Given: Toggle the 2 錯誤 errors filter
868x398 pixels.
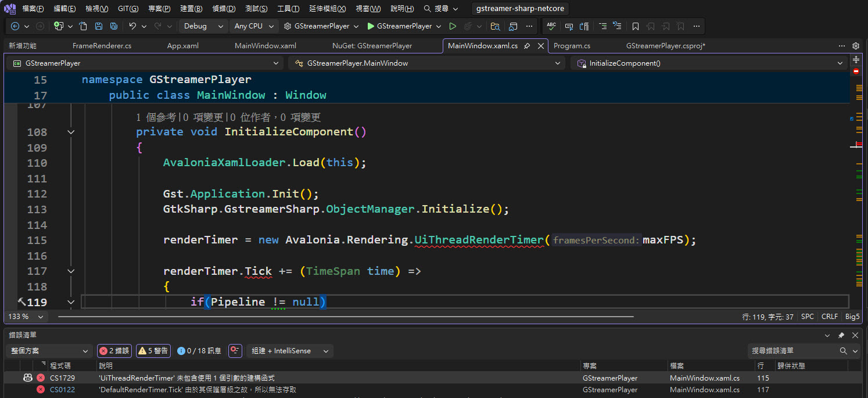Looking at the screenshot, I should tap(114, 351).
